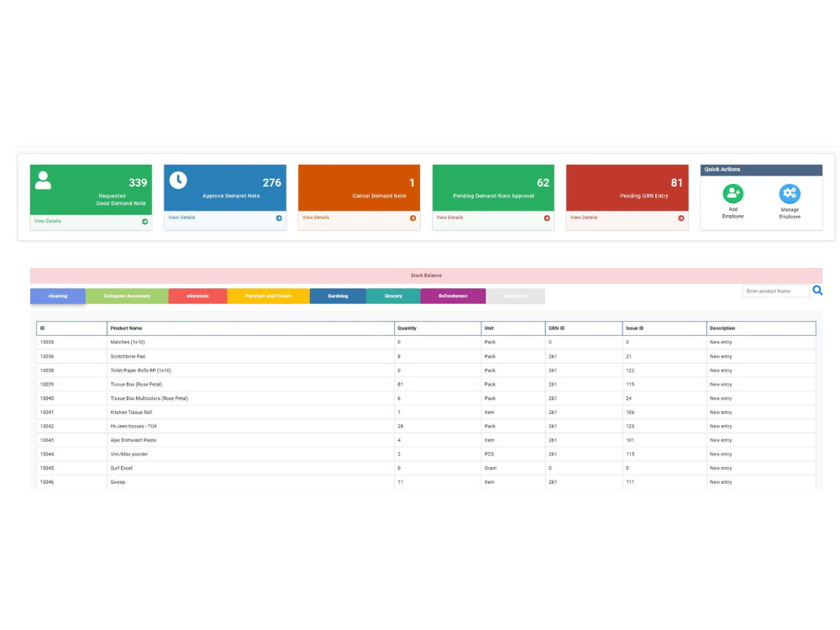View Details of Requested Good Demand Note
840x630 pixels.
point(48,221)
